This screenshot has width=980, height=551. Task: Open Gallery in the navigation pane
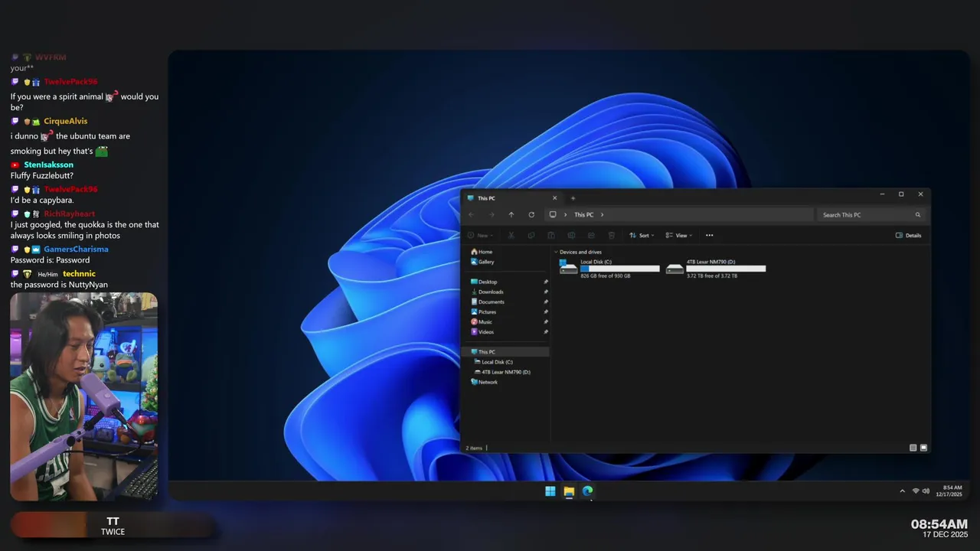pyautogui.click(x=483, y=262)
